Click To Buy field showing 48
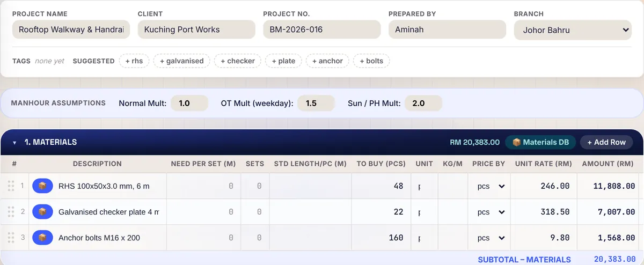Image resolution: width=644 pixels, height=265 pixels. pos(380,186)
